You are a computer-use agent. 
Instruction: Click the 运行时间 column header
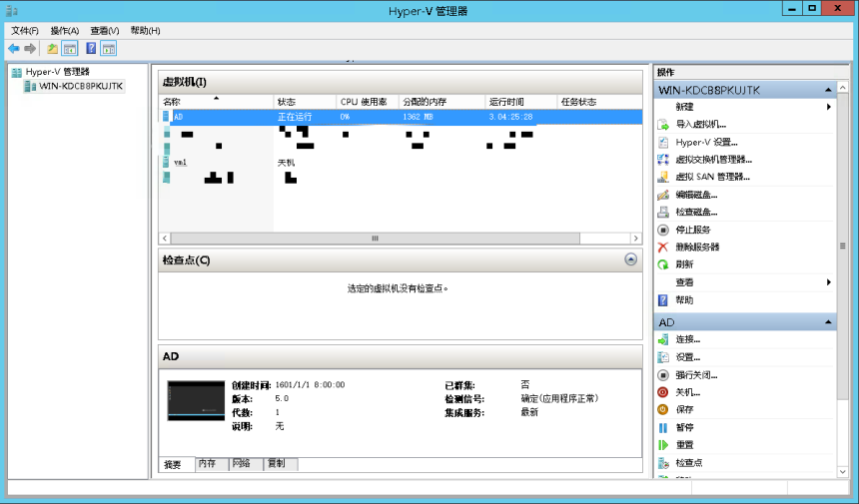[520, 102]
